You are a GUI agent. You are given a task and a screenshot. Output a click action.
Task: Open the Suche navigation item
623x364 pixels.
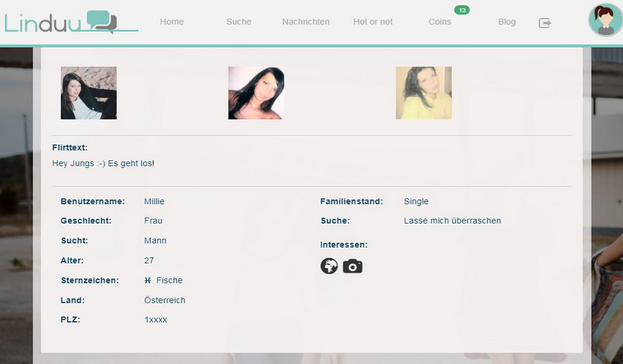click(x=239, y=22)
